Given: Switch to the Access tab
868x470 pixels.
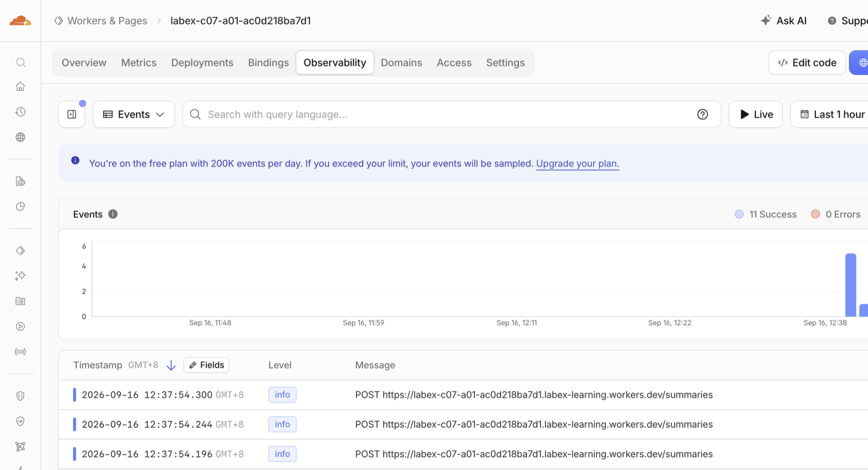Looking at the screenshot, I should point(454,63).
